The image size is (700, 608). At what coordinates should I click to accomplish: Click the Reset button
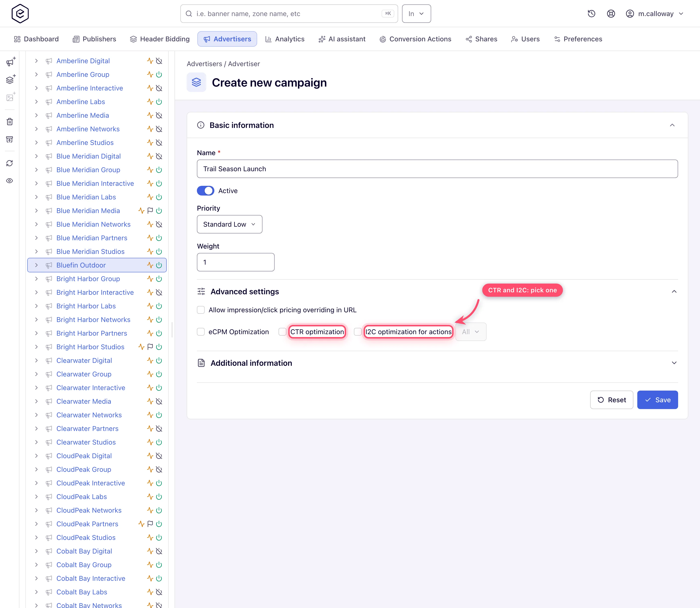coord(612,400)
